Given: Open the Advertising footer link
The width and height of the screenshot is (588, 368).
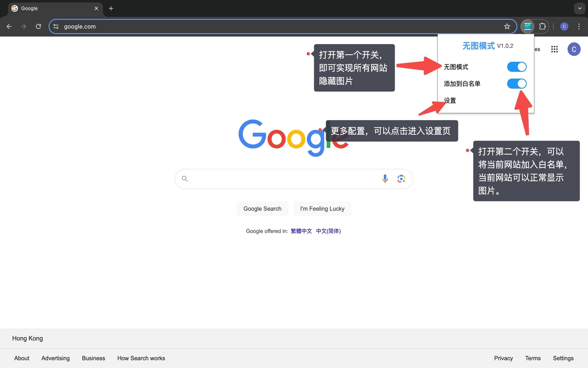Looking at the screenshot, I should [x=56, y=358].
